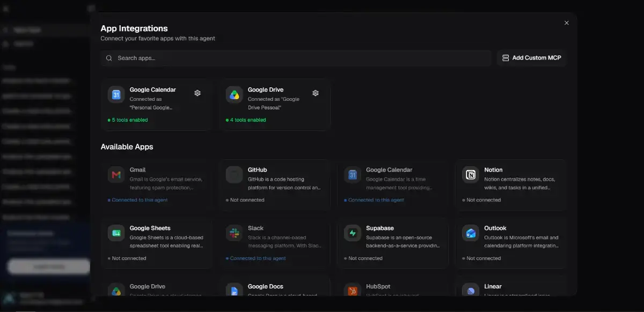This screenshot has height=312, width=644.
Task: Click Connected as "Google Drive Pessoal" text
Action: [x=274, y=103]
